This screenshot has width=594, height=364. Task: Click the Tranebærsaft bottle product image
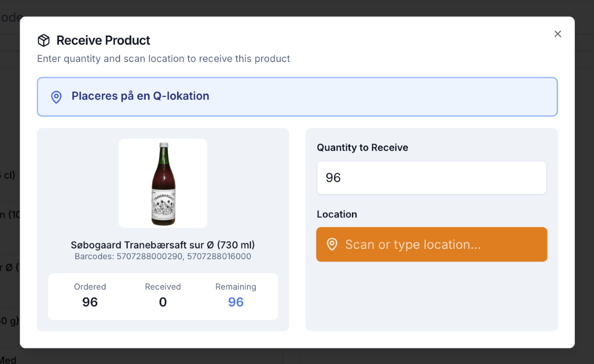[163, 183]
